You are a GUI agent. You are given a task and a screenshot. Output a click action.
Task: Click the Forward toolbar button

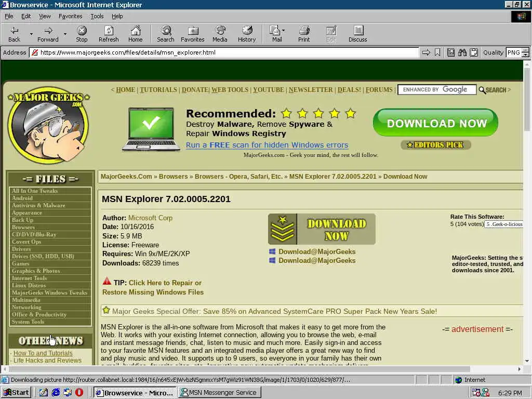click(48, 34)
